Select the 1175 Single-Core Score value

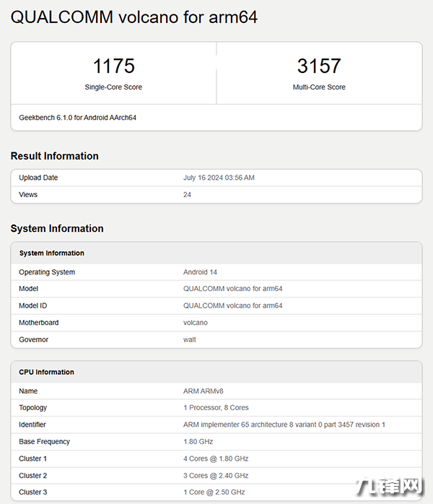tap(113, 66)
